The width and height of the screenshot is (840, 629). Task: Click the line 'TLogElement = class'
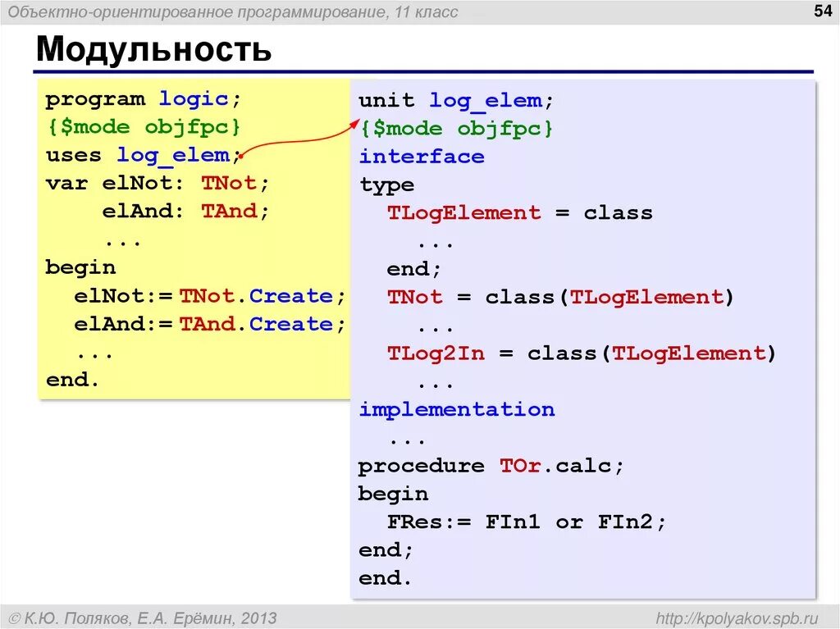(x=519, y=212)
